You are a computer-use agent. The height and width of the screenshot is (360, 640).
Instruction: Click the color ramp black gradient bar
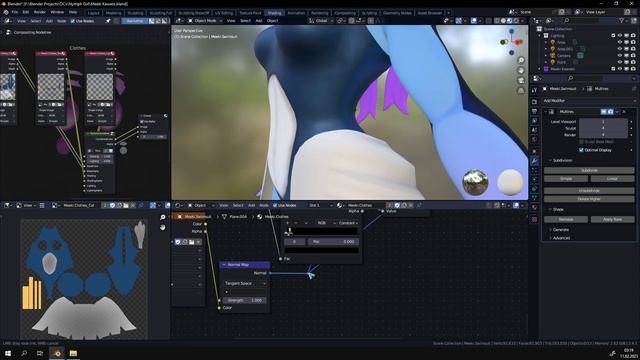coord(322,231)
